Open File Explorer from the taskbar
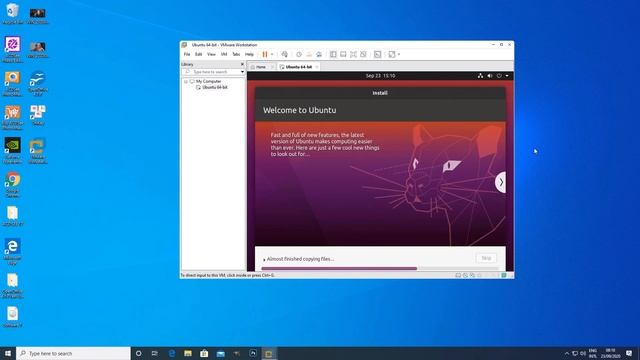The image size is (640, 360). 188,353
